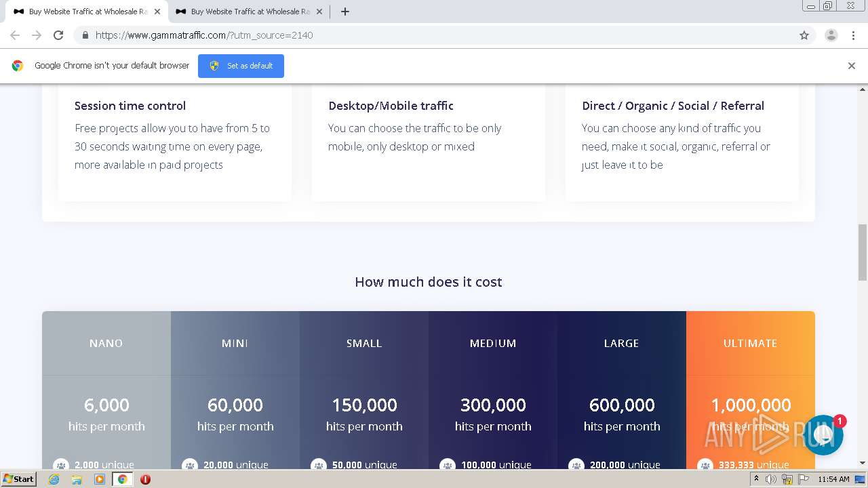Select the ULTIMATE pricing plan header
The width and height of the screenshot is (868, 488).
click(750, 344)
